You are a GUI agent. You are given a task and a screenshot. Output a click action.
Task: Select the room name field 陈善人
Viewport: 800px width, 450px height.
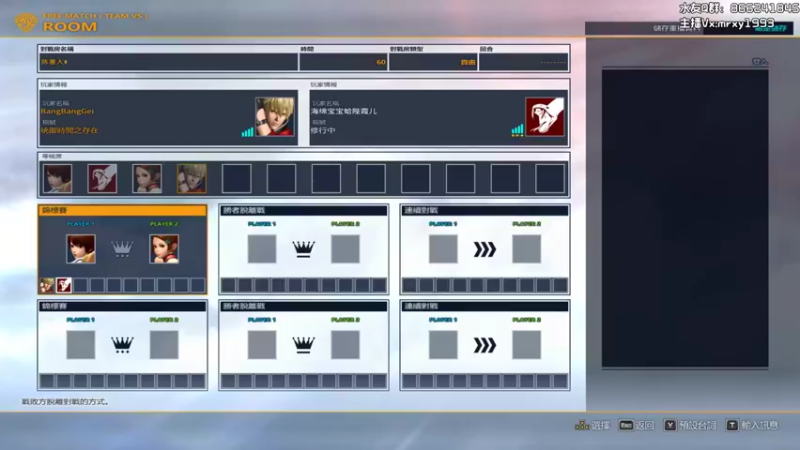pos(168,62)
